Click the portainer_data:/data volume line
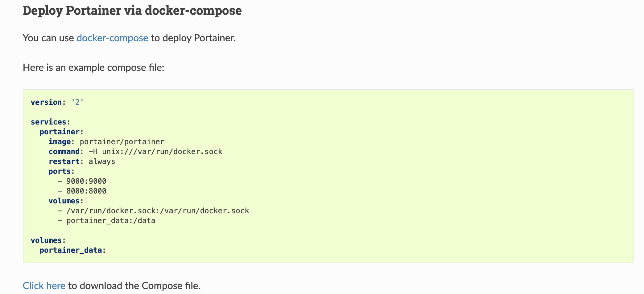The height and width of the screenshot is (294, 644). click(x=111, y=221)
